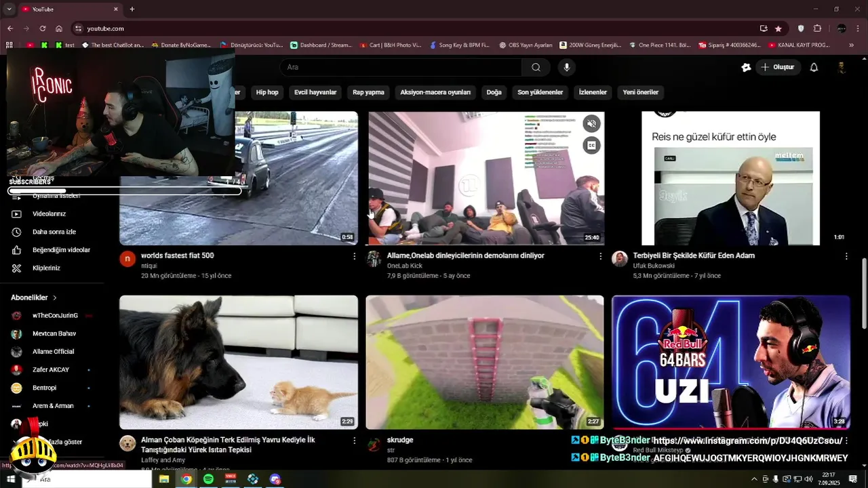Click the Chrome home button
The width and height of the screenshot is (868, 488).
click(x=59, y=28)
